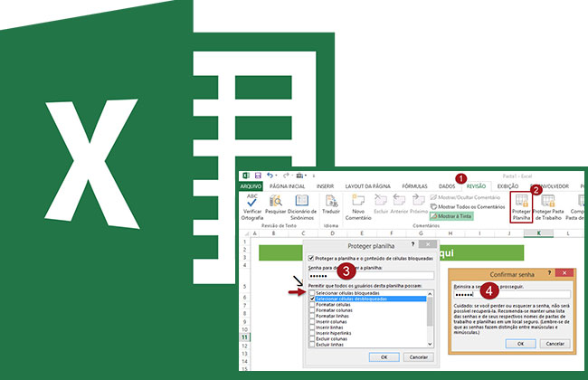Select column K header
Screen dimensions: 588x380
[x=538, y=233]
